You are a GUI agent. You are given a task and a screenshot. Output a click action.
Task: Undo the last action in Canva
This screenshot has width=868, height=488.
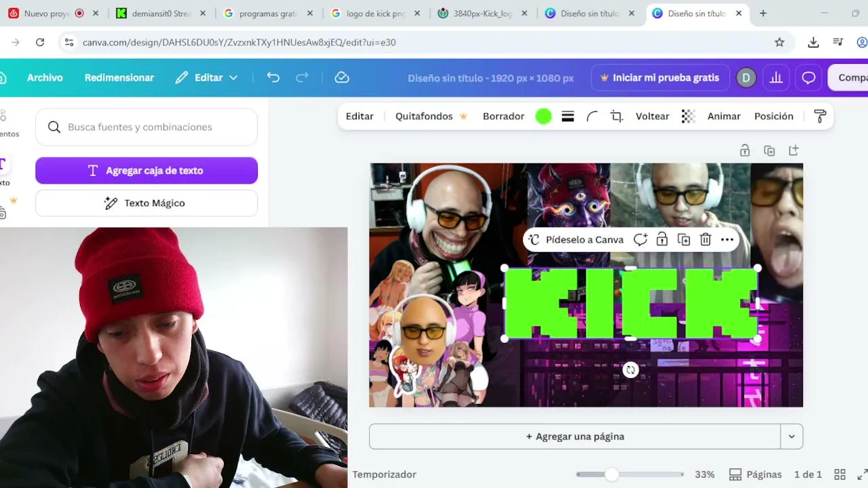(x=273, y=78)
